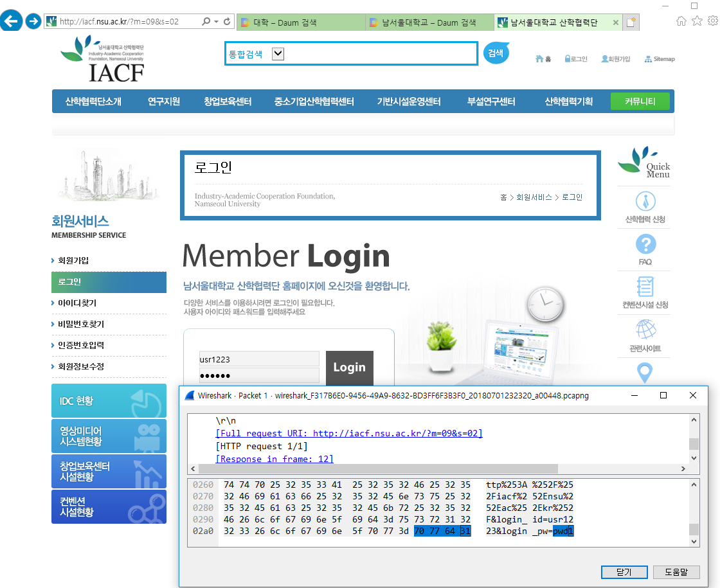
Task: Click hex pane scroll-down arrow in Wireshark
Action: tap(694, 541)
